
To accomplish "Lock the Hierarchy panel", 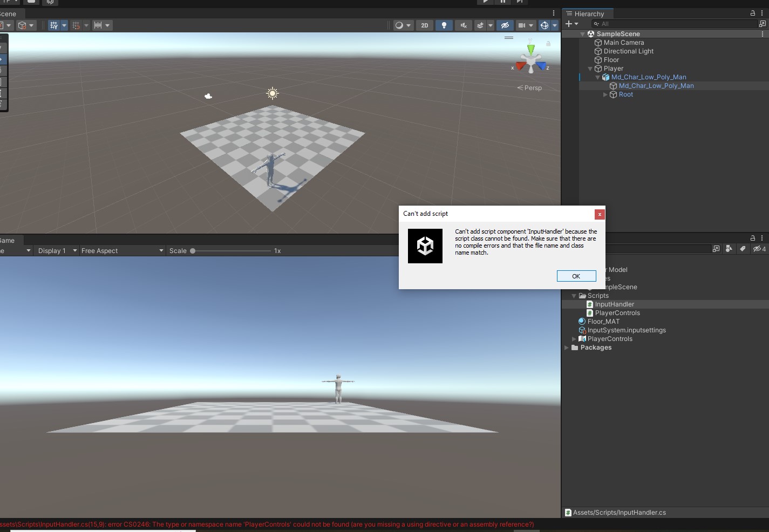I will (753, 13).
